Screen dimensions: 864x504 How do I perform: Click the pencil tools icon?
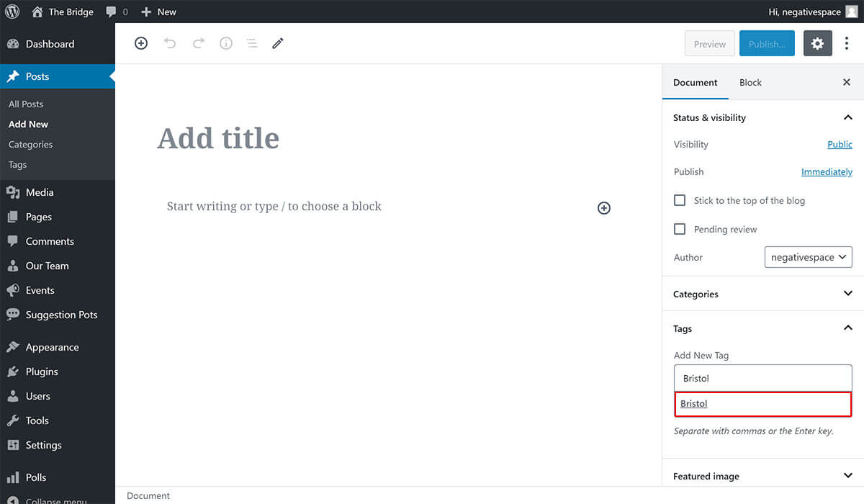278,43
